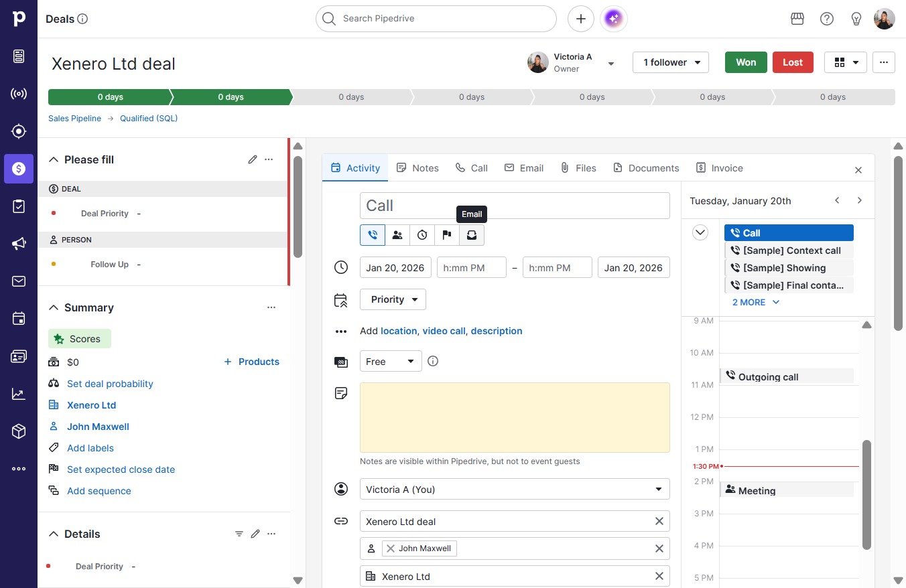Select the Call activity type

pyautogui.click(x=373, y=235)
